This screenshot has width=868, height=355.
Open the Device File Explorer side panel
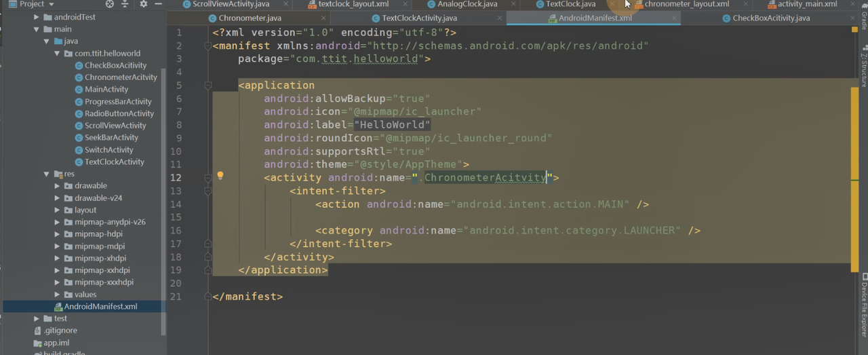coord(864,305)
